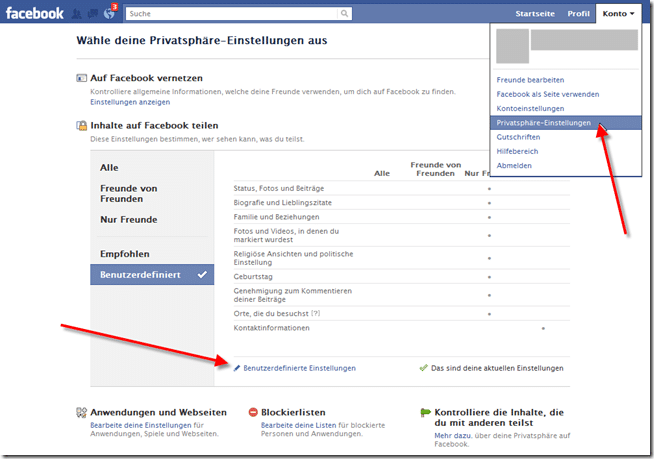Open Bearbeite deine Listen link
Viewport: 654px width, 459px height.
299,425
